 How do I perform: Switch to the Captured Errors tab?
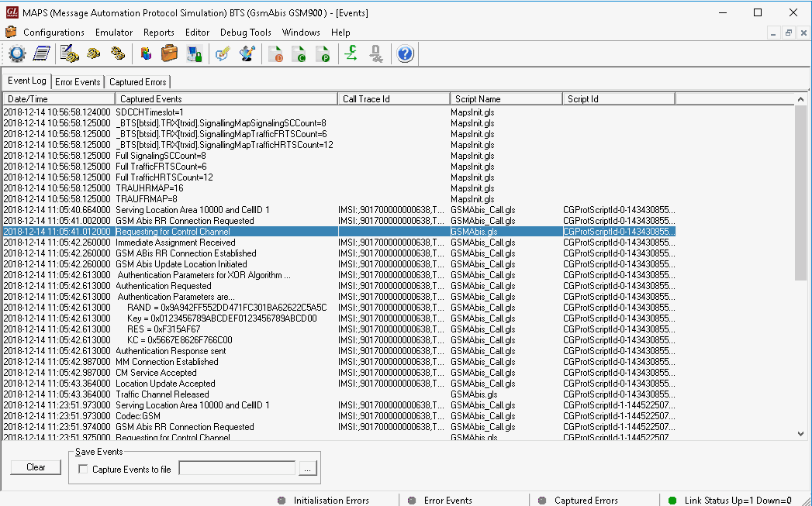(x=137, y=81)
